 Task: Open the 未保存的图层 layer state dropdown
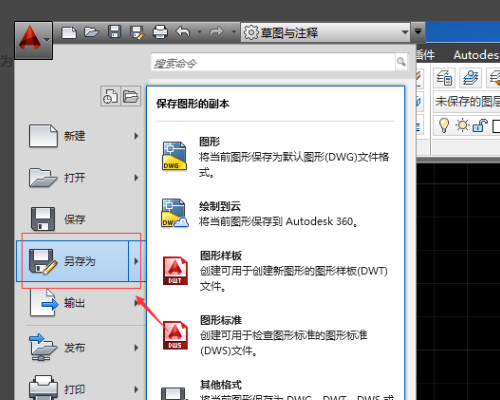tap(467, 101)
